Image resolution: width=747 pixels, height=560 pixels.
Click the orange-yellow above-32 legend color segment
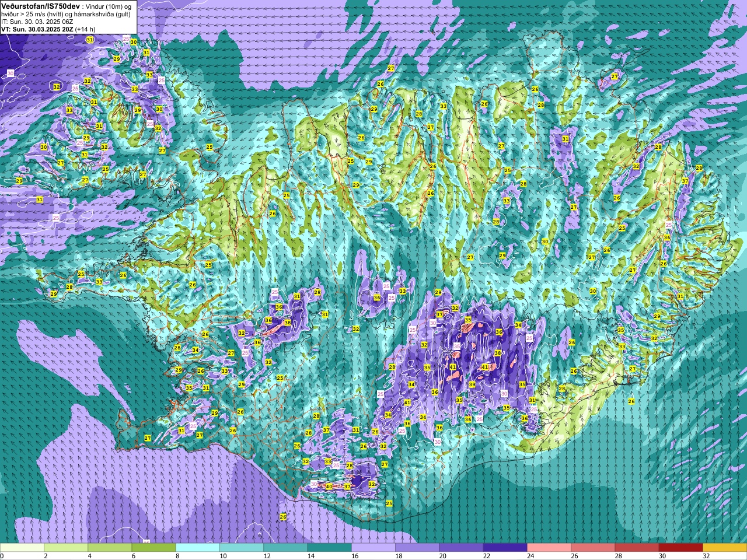point(725,548)
